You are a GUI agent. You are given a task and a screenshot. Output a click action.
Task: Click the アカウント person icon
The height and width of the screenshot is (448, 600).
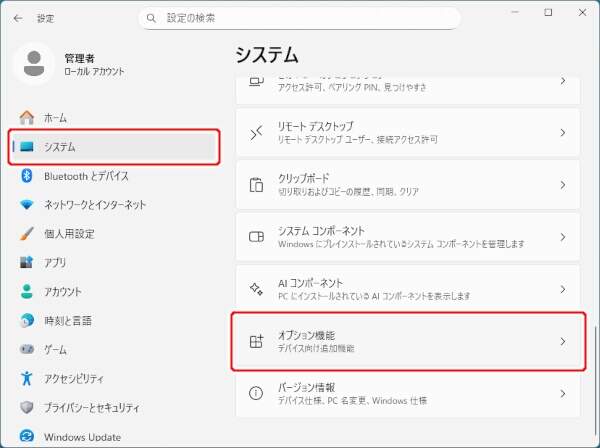pos(27,292)
